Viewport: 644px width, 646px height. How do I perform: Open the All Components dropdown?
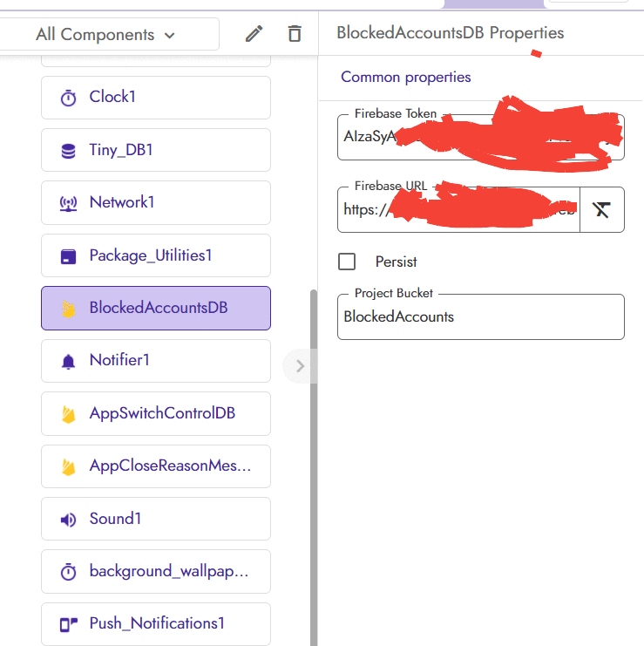click(105, 35)
